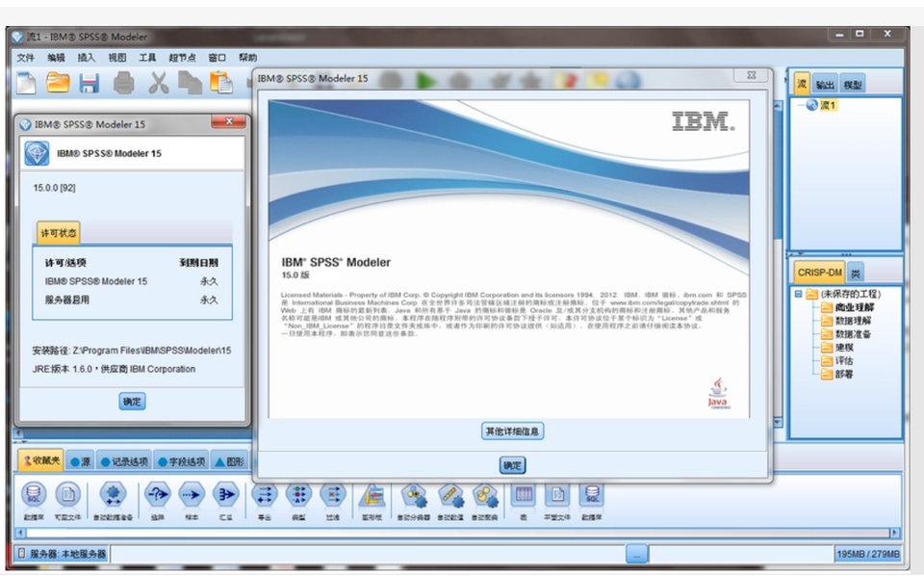
Task: Click the Paste clipboard toolbar icon
Action: [x=221, y=84]
